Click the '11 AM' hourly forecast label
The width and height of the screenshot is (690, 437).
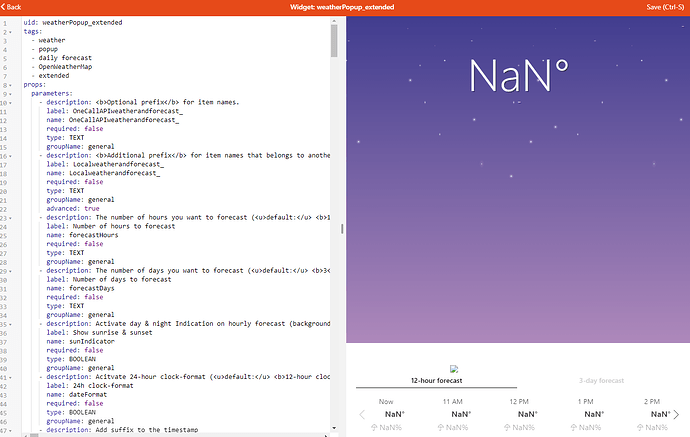pos(452,402)
